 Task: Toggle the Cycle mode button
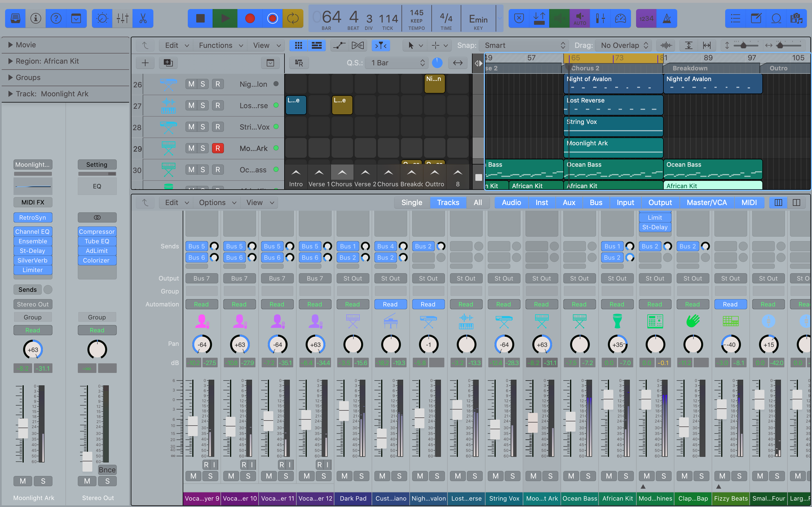[x=293, y=18]
